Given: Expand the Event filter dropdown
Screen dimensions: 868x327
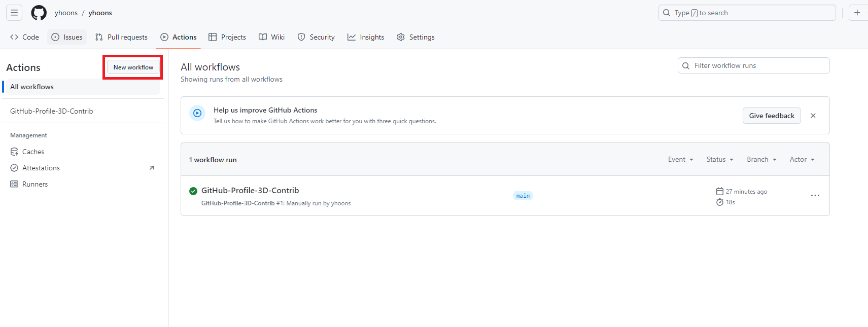Looking at the screenshot, I should pyautogui.click(x=680, y=159).
